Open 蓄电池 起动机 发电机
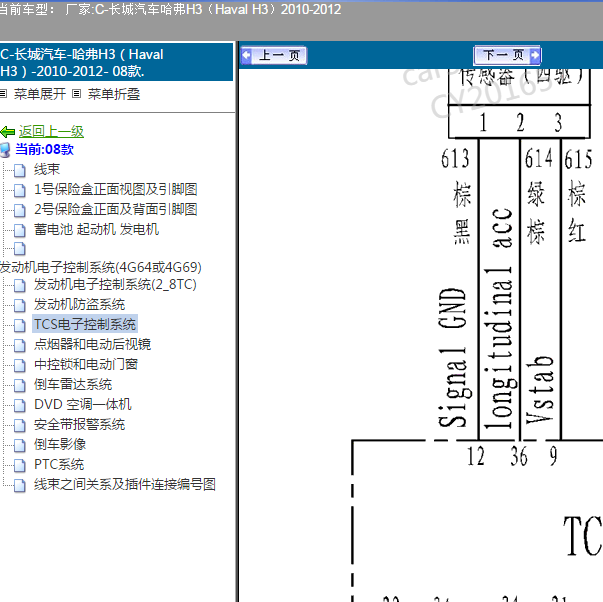The image size is (603, 602). 96,229
